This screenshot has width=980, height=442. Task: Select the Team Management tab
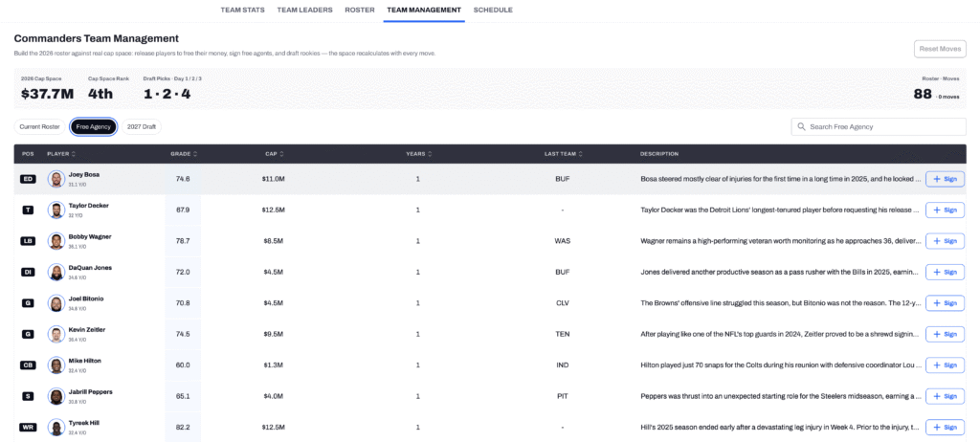pyautogui.click(x=424, y=10)
